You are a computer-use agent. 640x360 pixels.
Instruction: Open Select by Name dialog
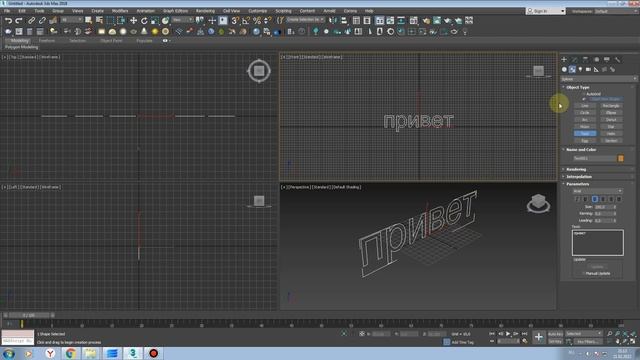[x=99, y=20]
